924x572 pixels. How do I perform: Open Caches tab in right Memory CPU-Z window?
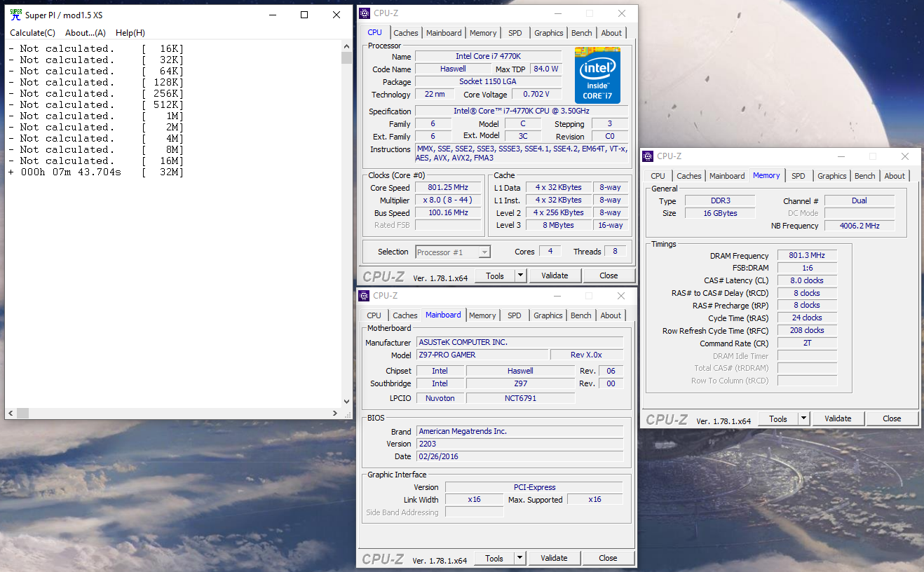[689, 176]
